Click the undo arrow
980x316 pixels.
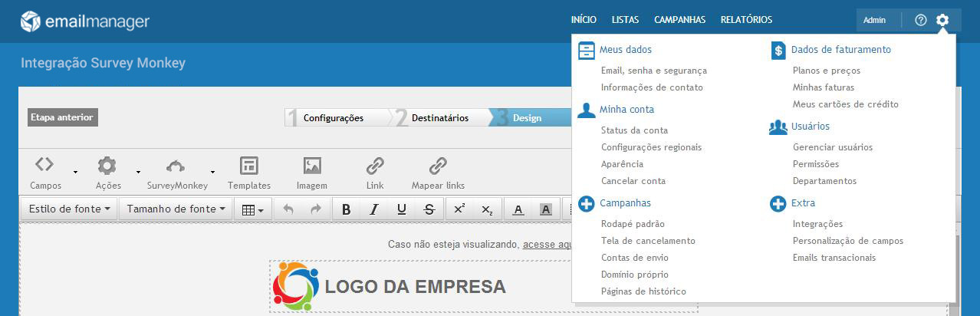pyautogui.click(x=288, y=209)
